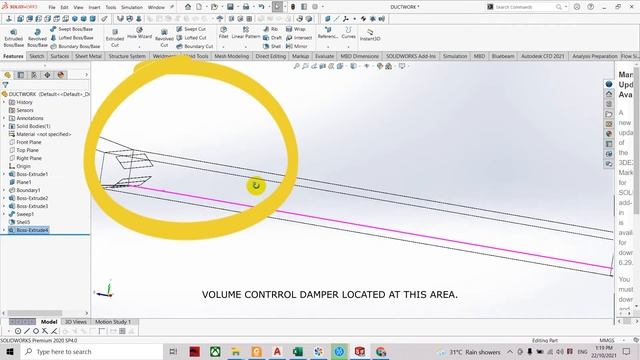This screenshot has width=640, height=360.
Task: Open dropdown arrow beside Search Commands
Action: click(x=566, y=7)
